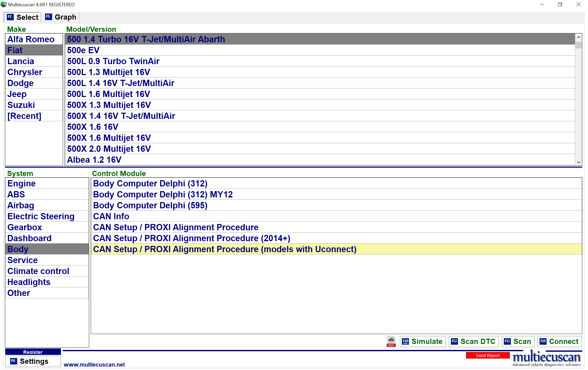Select 500L 1.6 Multijet 16V
Image resolution: width=588 pixels, height=370 pixels.
(x=320, y=94)
